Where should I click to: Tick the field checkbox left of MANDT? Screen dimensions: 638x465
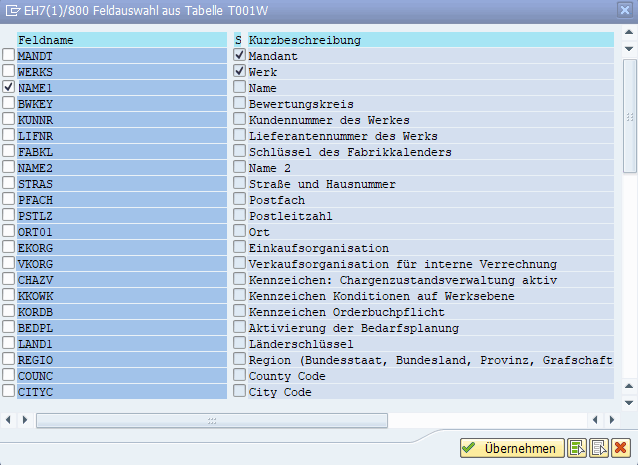pos(9,55)
